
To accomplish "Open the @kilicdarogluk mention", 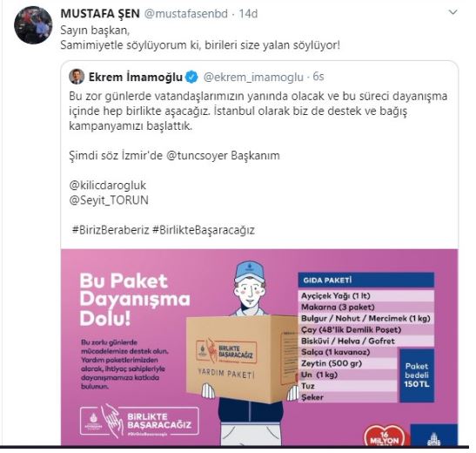I will point(108,186).
